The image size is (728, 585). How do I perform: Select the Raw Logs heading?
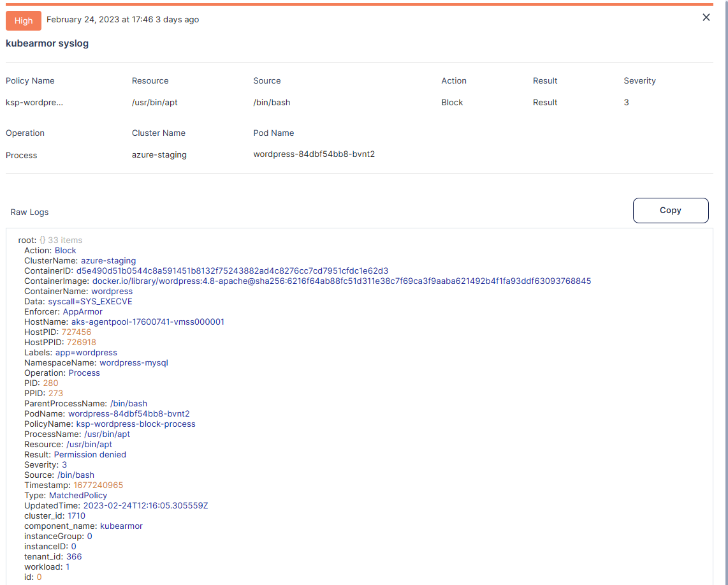click(x=29, y=212)
